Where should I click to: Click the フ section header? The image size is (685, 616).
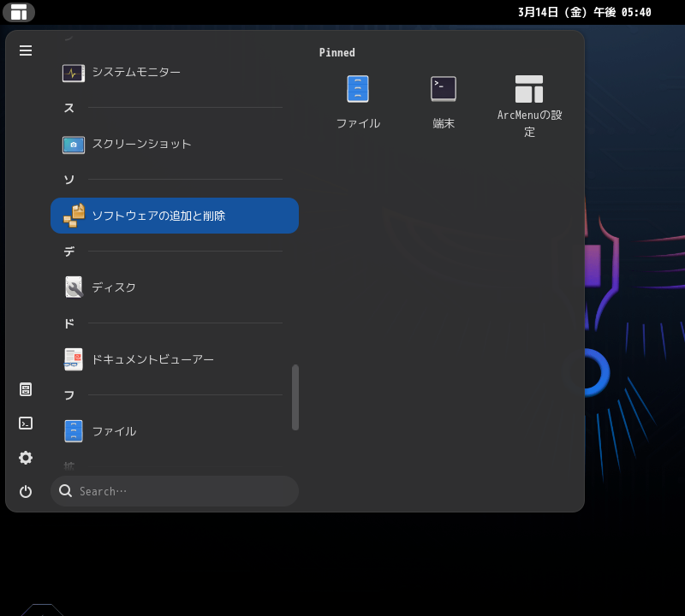pyautogui.click(x=69, y=395)
